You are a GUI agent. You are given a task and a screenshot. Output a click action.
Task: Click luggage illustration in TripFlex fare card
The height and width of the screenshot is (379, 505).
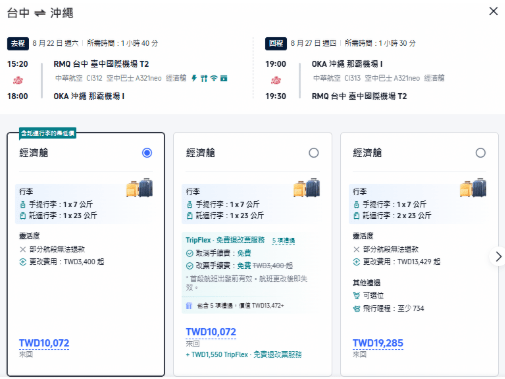[x=306, y=187]
